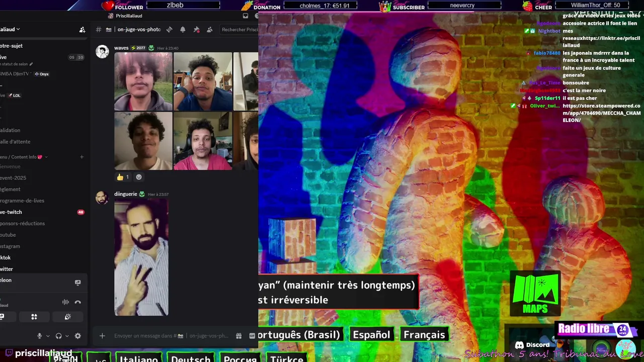Click the screen share icon beside the activity name
Screen dimensions: 644x362
click(x=77, y=283)
